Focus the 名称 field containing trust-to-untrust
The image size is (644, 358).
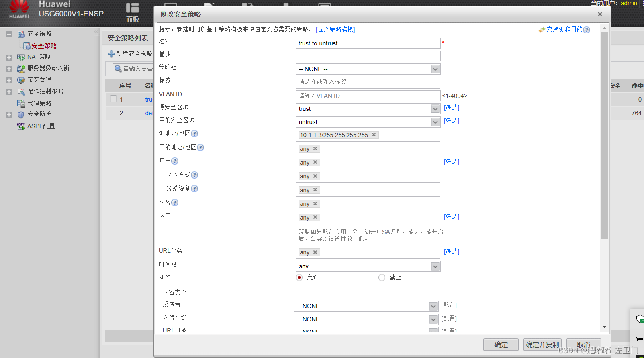pos(368,43)
